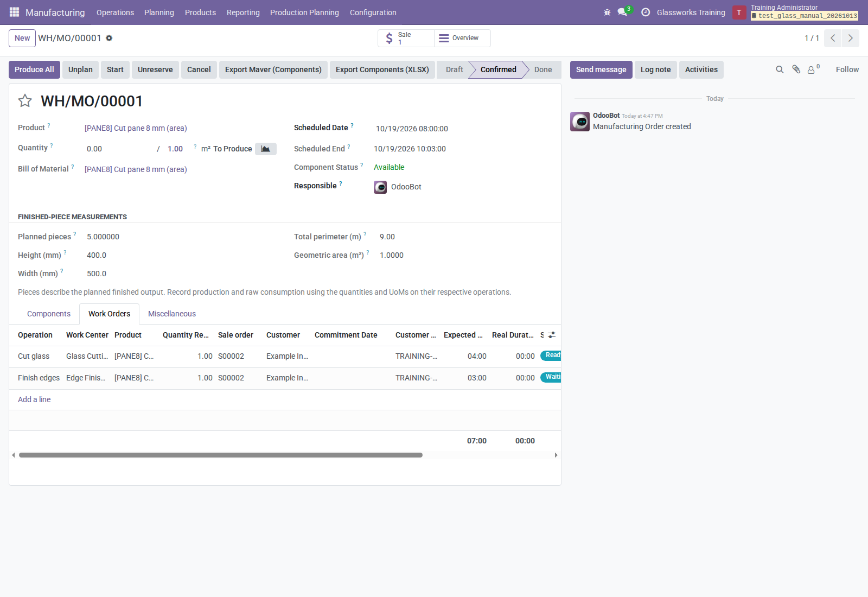868x597 pixels.
Task: Mark the order with the favorite star
Action: pos(25,100)
